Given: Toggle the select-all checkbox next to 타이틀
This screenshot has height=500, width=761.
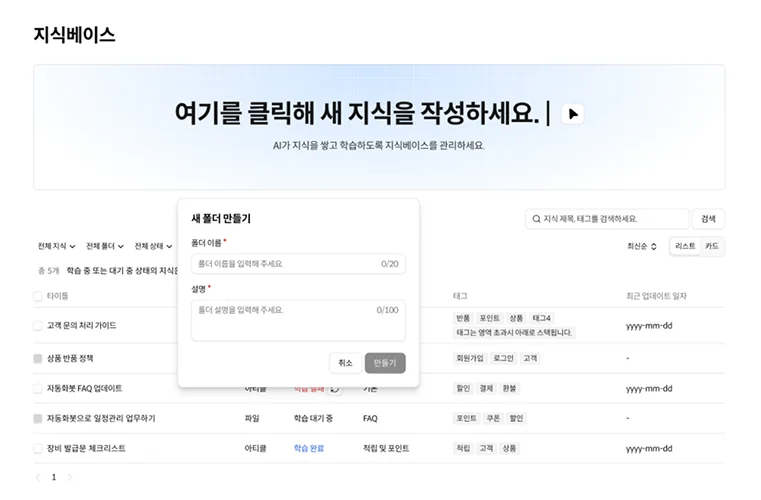Looking at the screenshot, I should [x=37, y=296].
